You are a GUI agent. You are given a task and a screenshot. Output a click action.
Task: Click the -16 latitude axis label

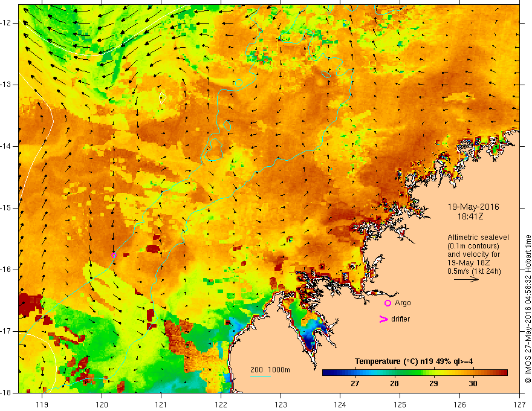coord(6,270)
